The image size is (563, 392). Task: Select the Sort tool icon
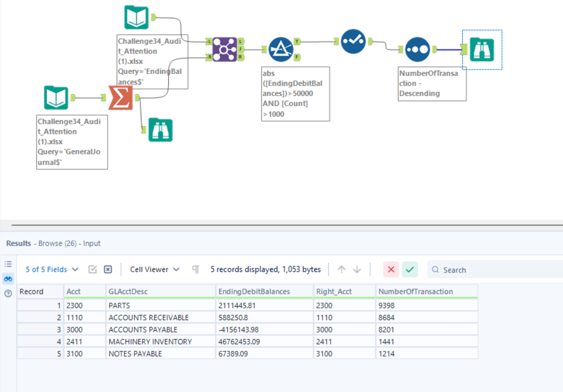pos(417,49)
